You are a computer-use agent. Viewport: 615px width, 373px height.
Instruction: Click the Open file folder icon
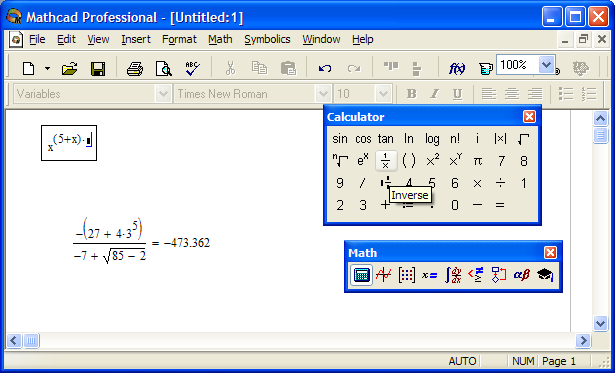click(x=69, y=69)
